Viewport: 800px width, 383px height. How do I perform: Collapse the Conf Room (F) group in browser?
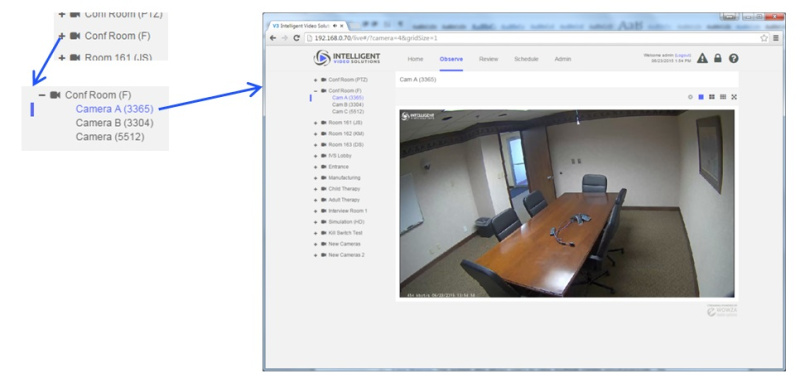(316, 91)
